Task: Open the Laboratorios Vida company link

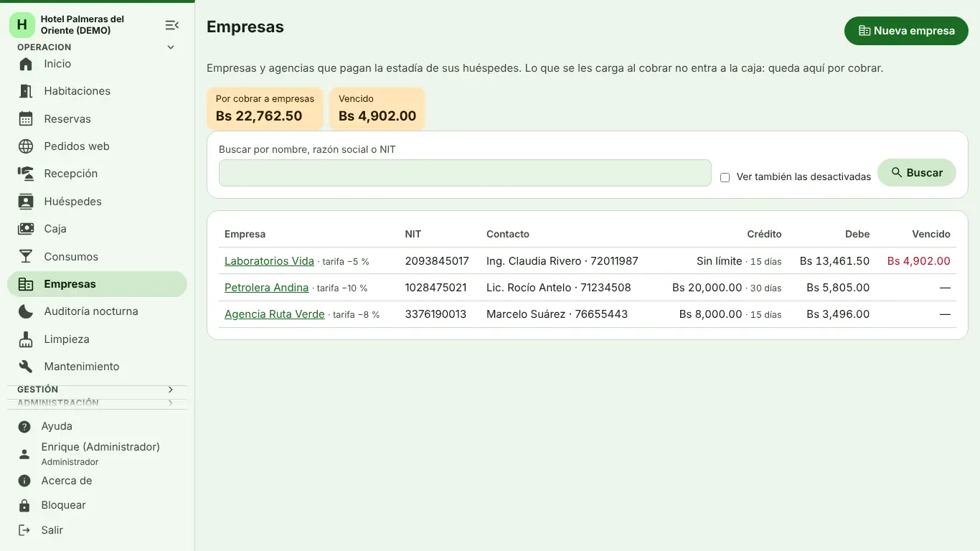Action: tap(269, 261)
